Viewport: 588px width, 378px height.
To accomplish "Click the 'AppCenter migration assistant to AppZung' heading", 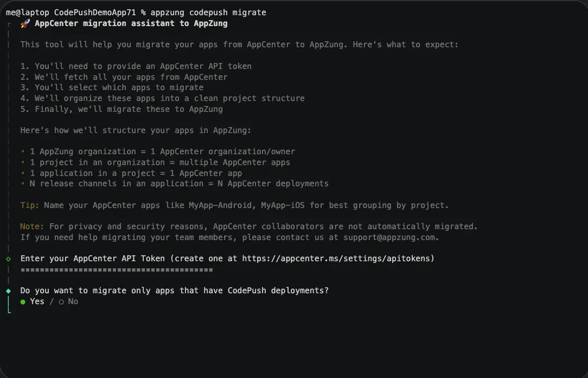I will (131, 23).
